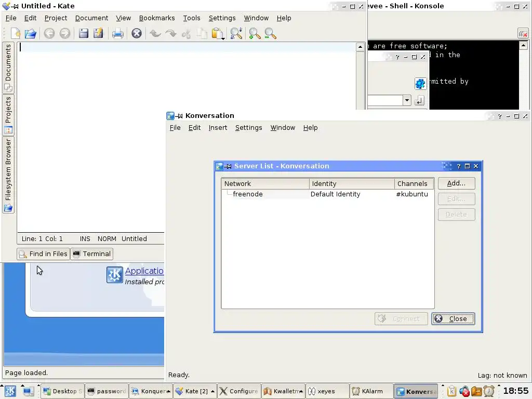This screenshot has height=399, width=532.
Task: Click the help question mark on Server List titlebar
Action: point(459,166)
